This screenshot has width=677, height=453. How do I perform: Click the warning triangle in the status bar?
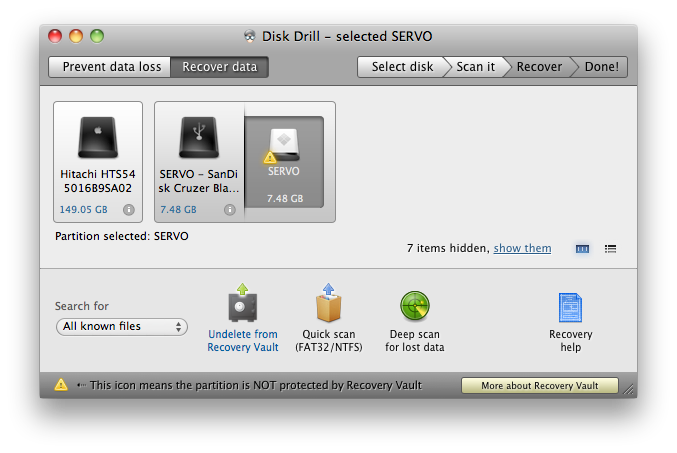pyautogui.click(x=61, y=384)
